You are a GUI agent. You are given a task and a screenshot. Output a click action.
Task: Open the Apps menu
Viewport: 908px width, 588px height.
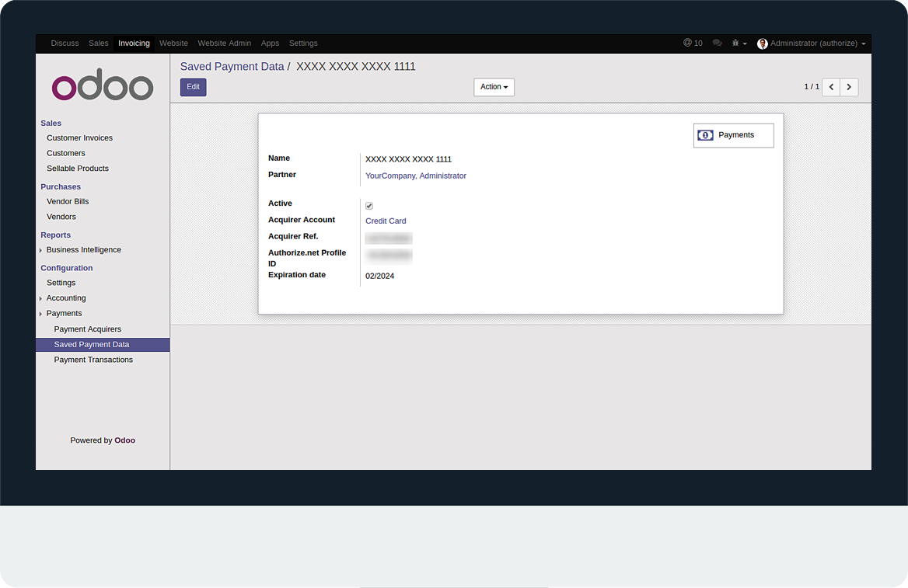pyautogui.click(x=270, y=43)
